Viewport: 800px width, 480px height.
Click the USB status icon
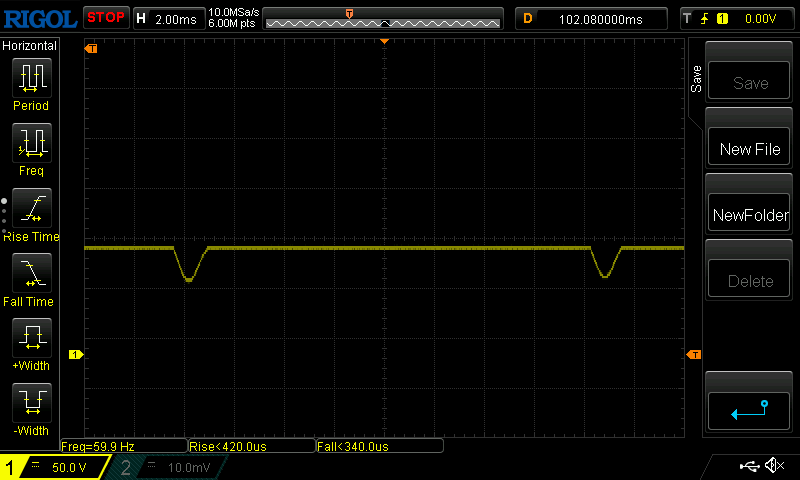tap(748, 466)
